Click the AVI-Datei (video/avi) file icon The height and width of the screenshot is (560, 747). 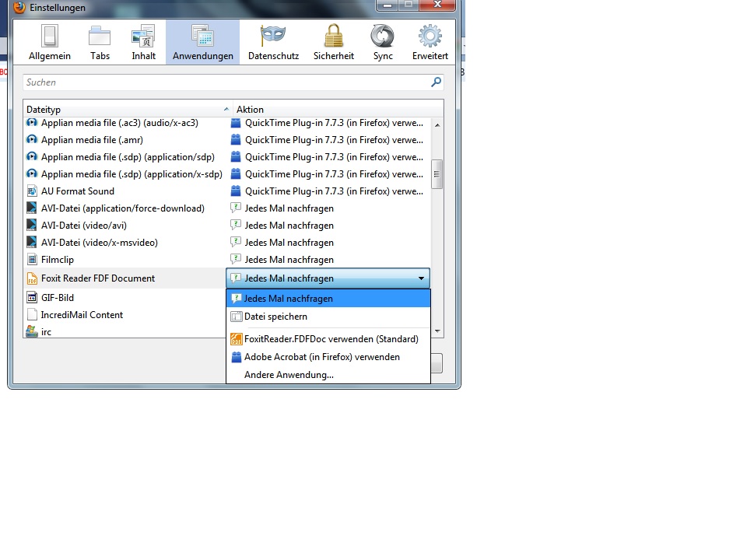pos(32,226)
